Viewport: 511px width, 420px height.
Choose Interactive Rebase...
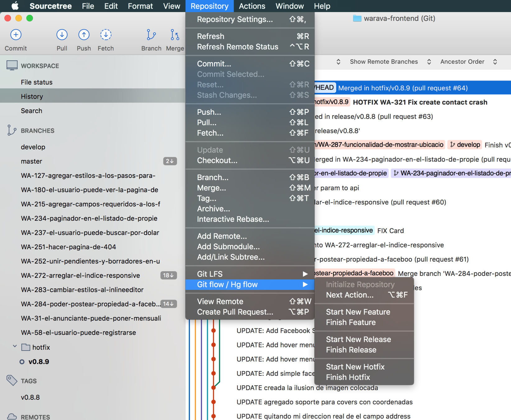(x=250, y=219)
